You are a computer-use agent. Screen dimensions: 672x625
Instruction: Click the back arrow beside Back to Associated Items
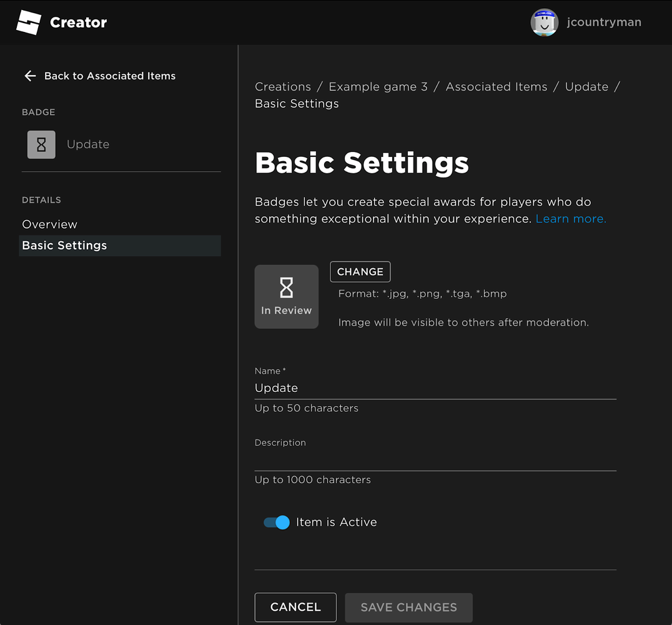coord(29,76)
